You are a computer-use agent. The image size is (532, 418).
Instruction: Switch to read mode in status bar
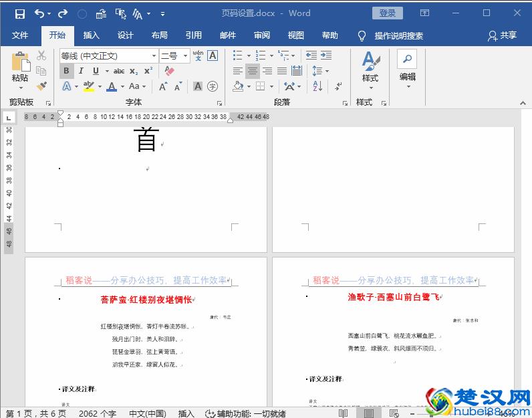pyautogui.click(x=343, y=413)
